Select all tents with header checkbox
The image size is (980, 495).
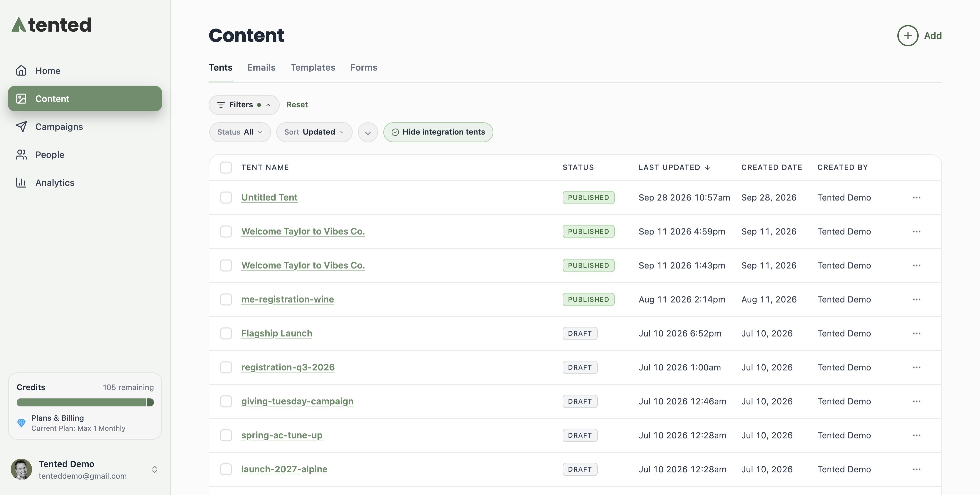coord(226,167)
